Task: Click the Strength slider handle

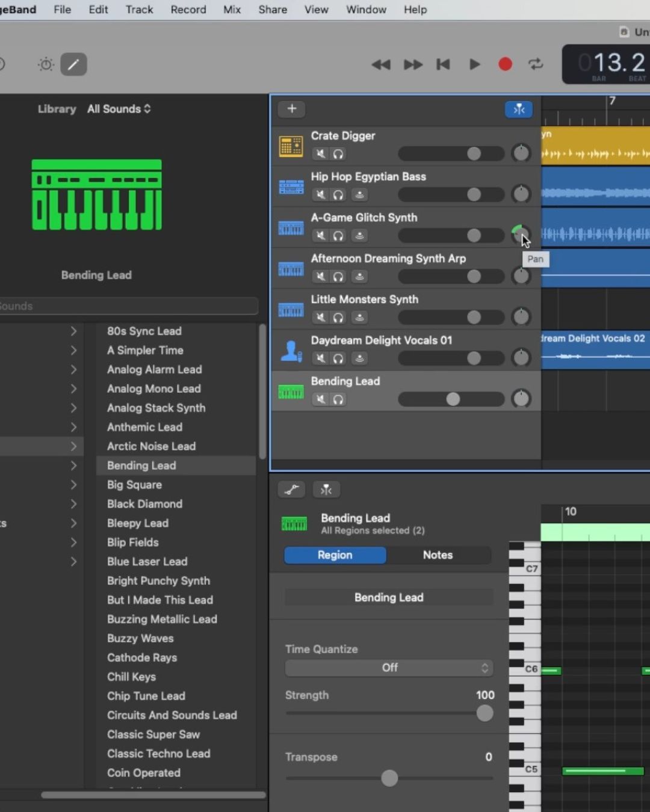Action: click(484, 713)
